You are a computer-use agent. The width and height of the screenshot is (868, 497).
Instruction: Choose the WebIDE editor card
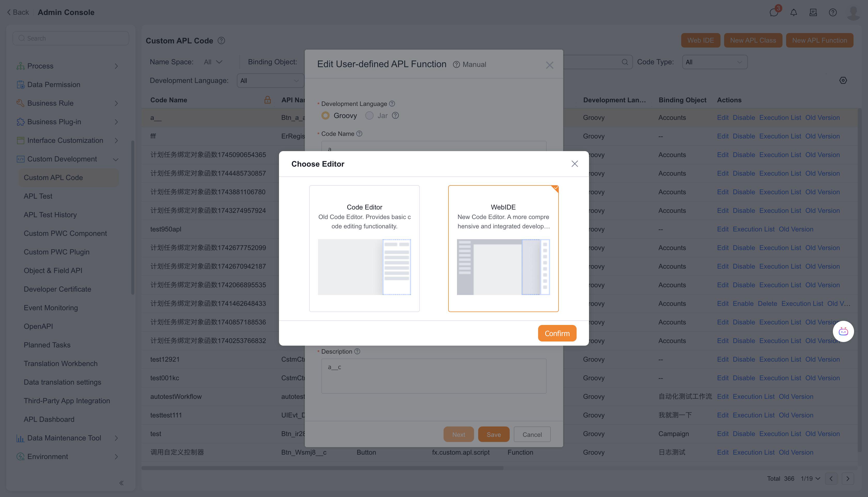(503, 248)
